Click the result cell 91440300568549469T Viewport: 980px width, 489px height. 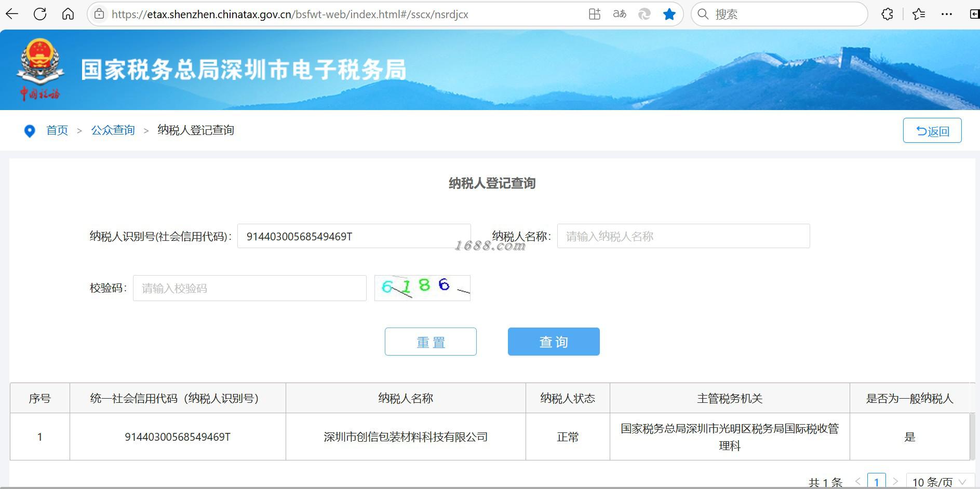pos(178,437)
